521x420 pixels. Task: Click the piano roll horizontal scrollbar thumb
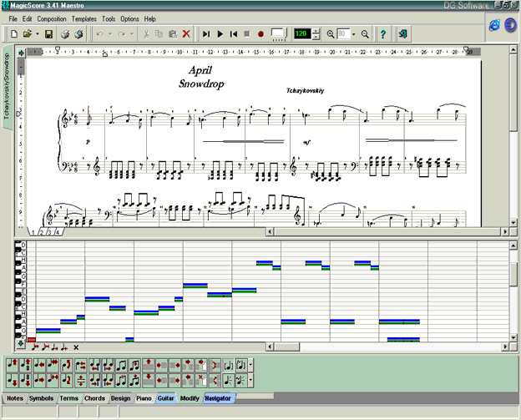point(287,347)
